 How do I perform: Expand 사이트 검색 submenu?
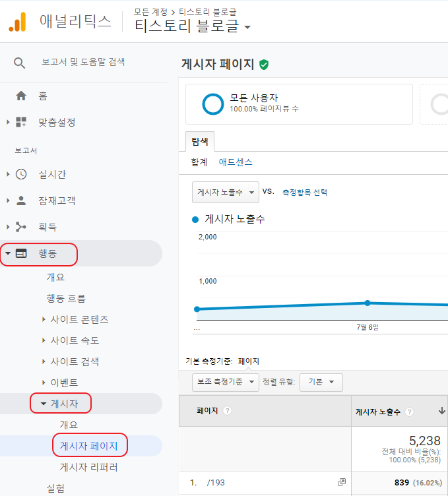pos(44,361)
